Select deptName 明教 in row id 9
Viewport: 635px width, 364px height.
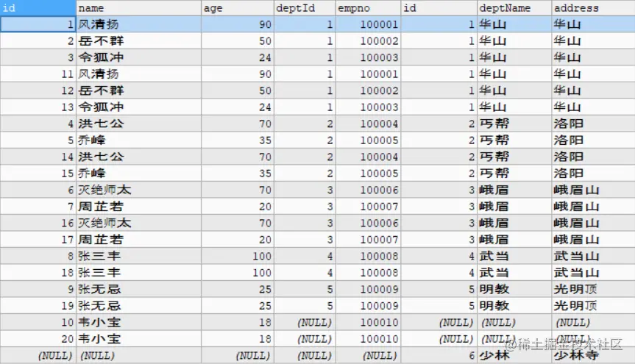coord(514,290)
